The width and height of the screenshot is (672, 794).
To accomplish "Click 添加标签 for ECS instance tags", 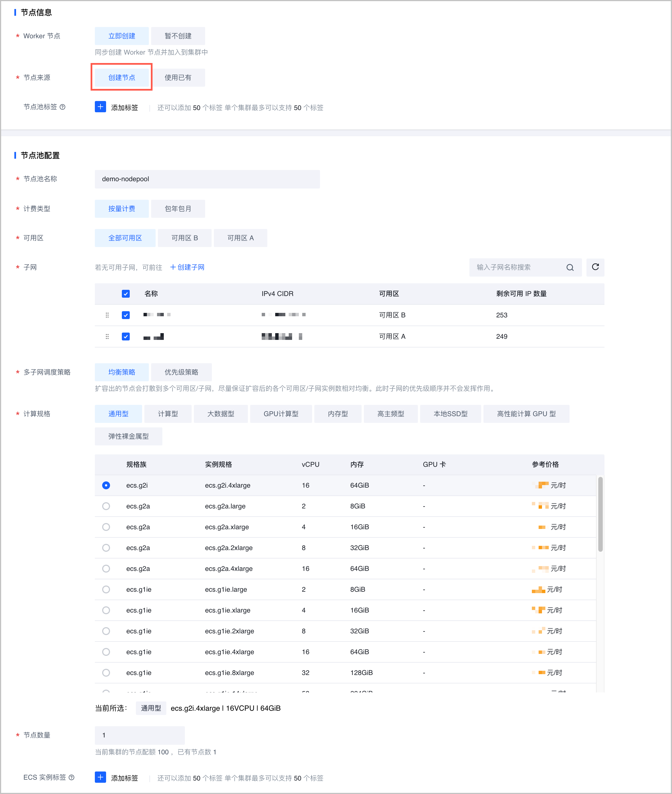I will [125, 778].
